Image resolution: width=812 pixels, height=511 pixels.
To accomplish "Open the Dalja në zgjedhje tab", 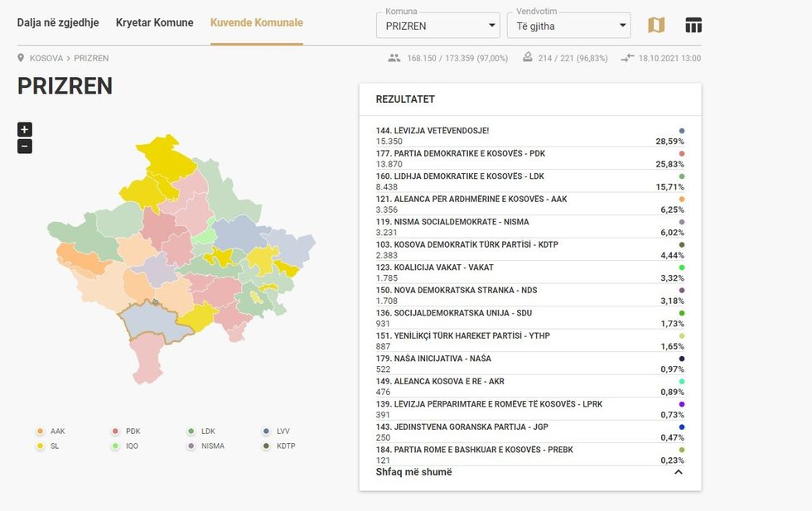I will click(x=58, y=22).
